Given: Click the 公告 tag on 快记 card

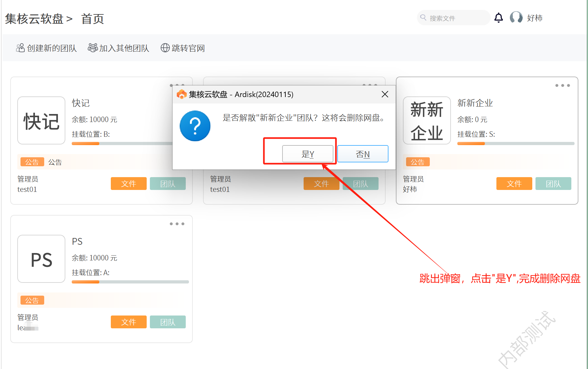Looking at the screenshot, I should pyautogui.click(x=32, y=162).
